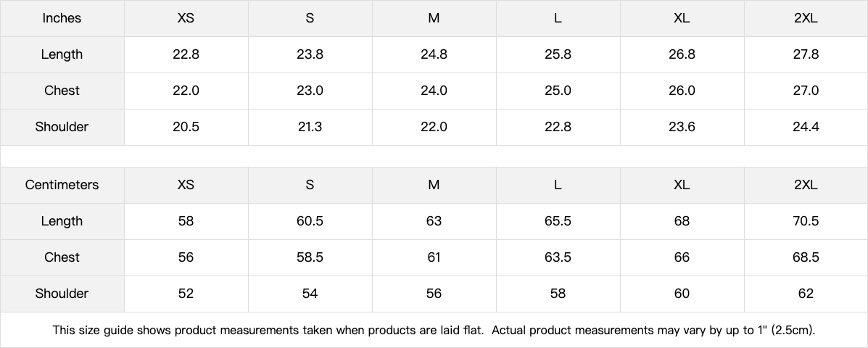Click the Shoulder row label in inches table
Image resolution: width=868 pixels, height=348 pixels.
pos(62,127)
